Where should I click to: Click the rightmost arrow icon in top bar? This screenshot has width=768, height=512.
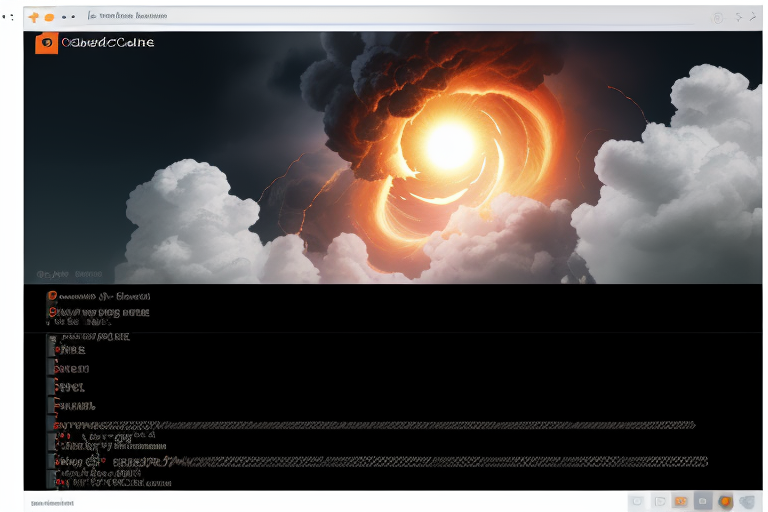(x=753, y=17)
